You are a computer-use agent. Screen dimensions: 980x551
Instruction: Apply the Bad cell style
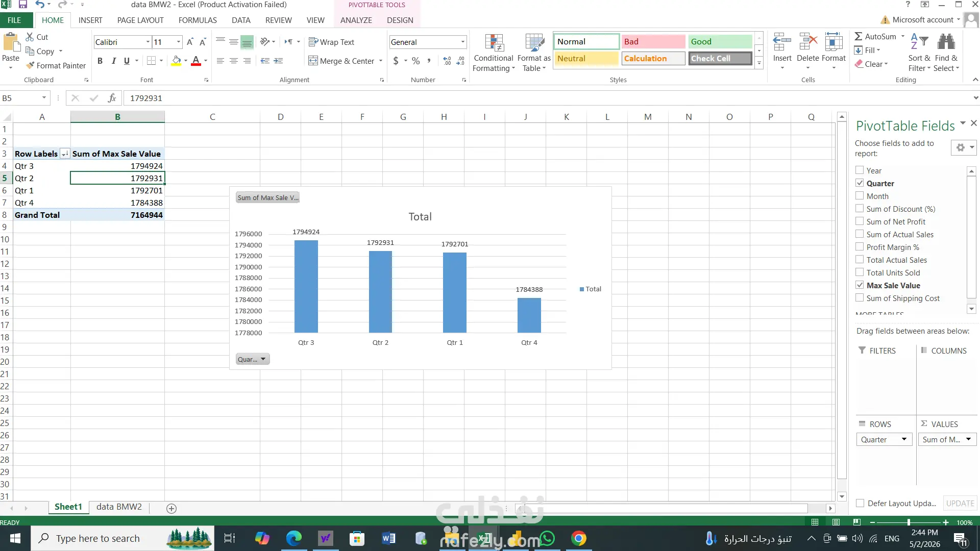click(x=653, y=41)
